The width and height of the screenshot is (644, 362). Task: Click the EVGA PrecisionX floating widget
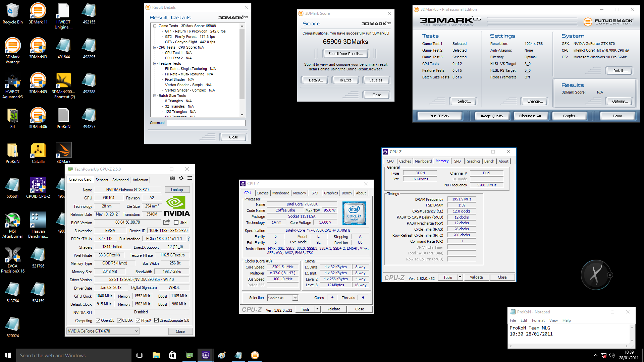[x=596, y=275]
